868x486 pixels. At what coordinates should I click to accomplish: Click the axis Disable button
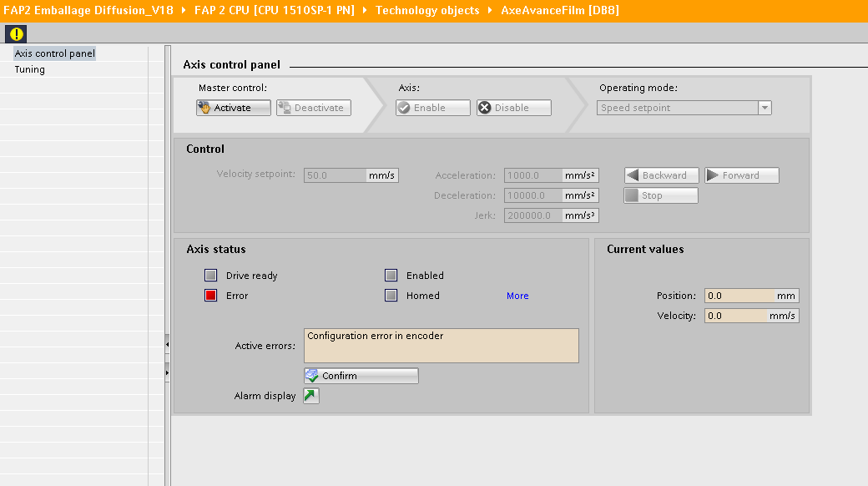tap(514, 108)
